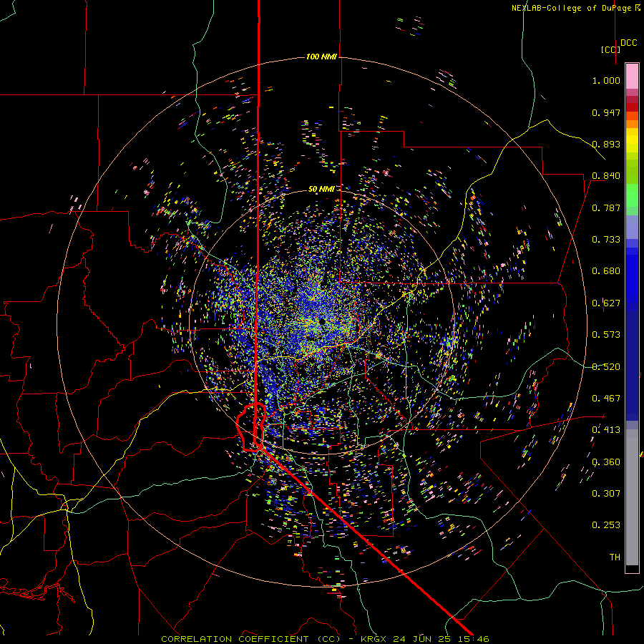Click the 100 NMI range ring label
The height and width of the screenshot is (644, 644).
coord(321,57)
